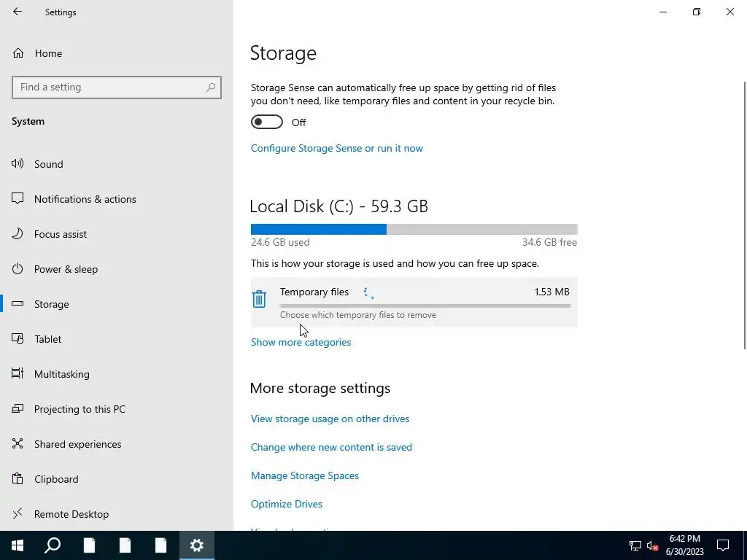This screenshot has width=747, height=560.
Task: Open Configure Storage Sense or run it now
Action: coord(337,148)
